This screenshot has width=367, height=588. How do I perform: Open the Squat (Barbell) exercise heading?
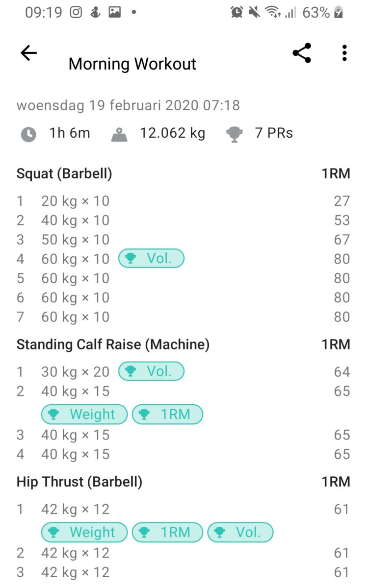tap(64, 174)
